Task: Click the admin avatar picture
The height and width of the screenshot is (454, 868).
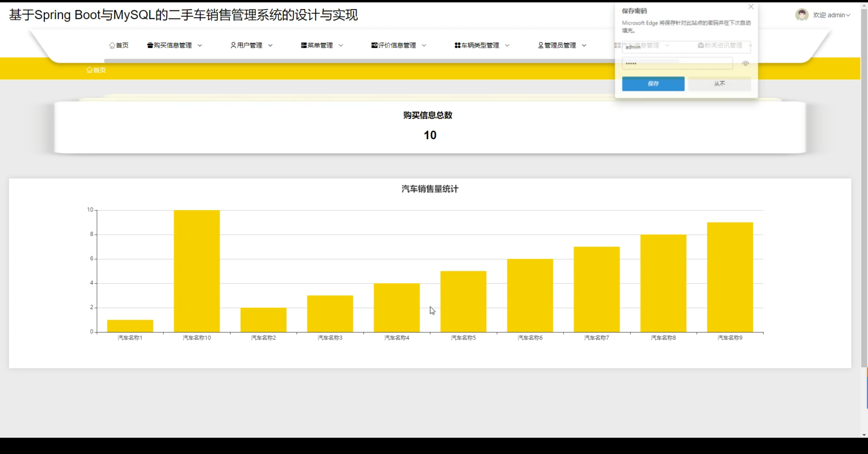Action: click(x=802, y=15)
